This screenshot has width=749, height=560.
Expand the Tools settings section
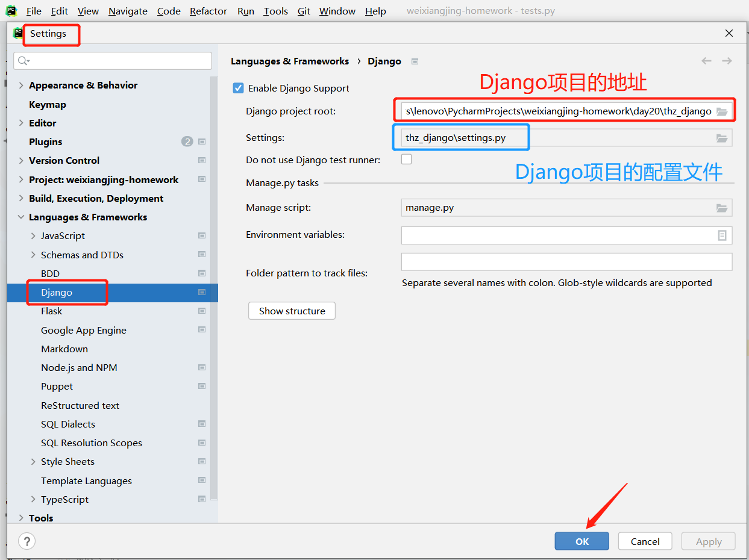[21, 518]
